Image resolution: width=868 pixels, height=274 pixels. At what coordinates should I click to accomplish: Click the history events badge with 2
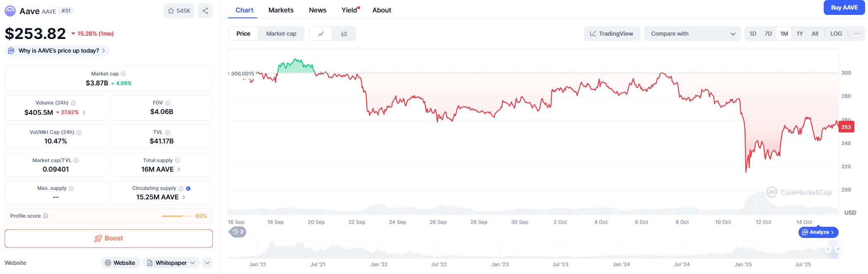pos(238,232)
